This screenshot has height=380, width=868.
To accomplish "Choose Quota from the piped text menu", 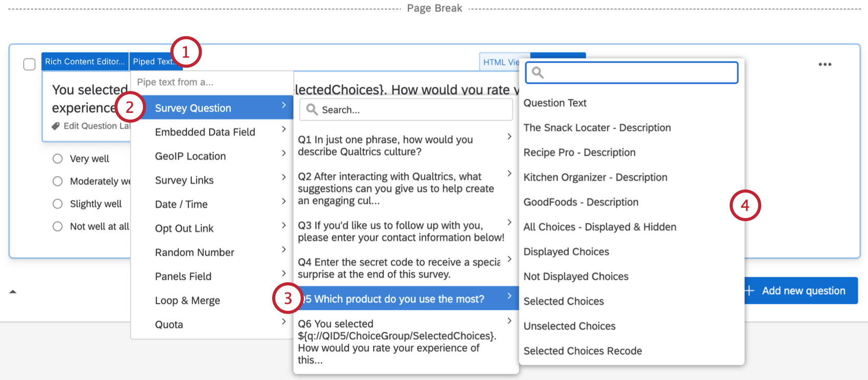I will (168, 324).
